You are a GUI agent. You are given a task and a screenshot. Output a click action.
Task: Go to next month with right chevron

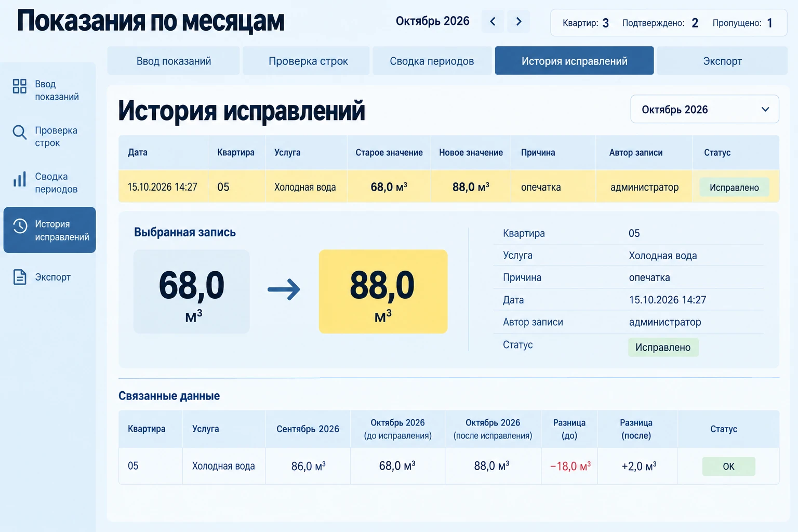point(518,21)
